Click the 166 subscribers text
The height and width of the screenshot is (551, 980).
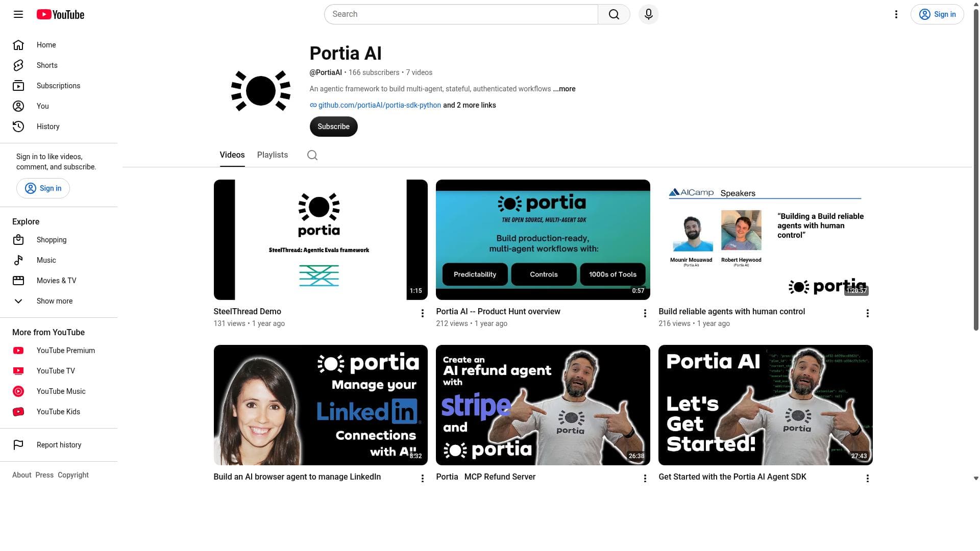(374, 72)
